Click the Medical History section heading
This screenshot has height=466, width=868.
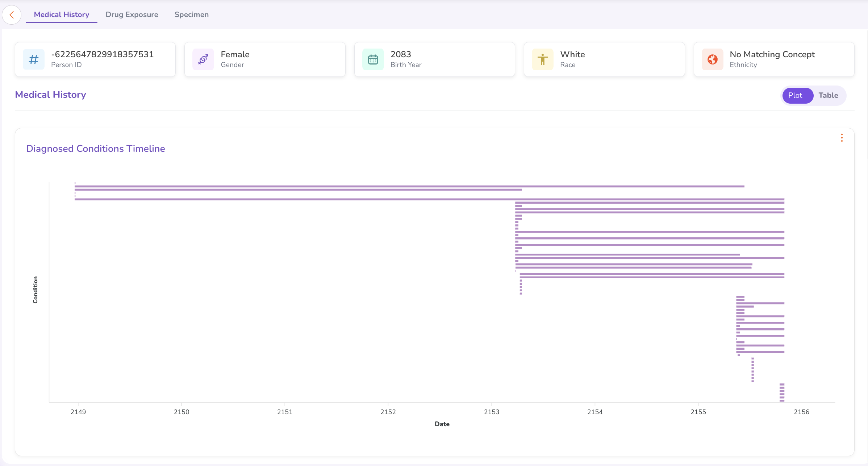[x=50, y=95]
